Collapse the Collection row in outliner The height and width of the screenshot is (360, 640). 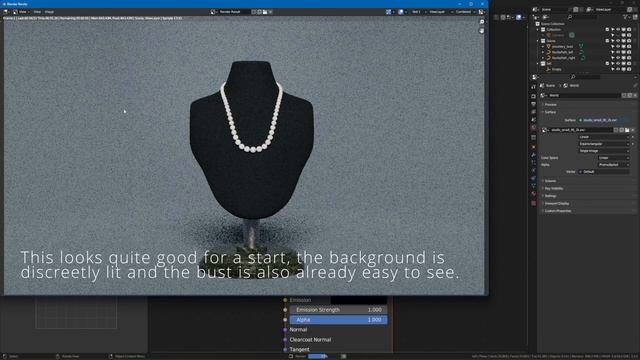(538, 29)
